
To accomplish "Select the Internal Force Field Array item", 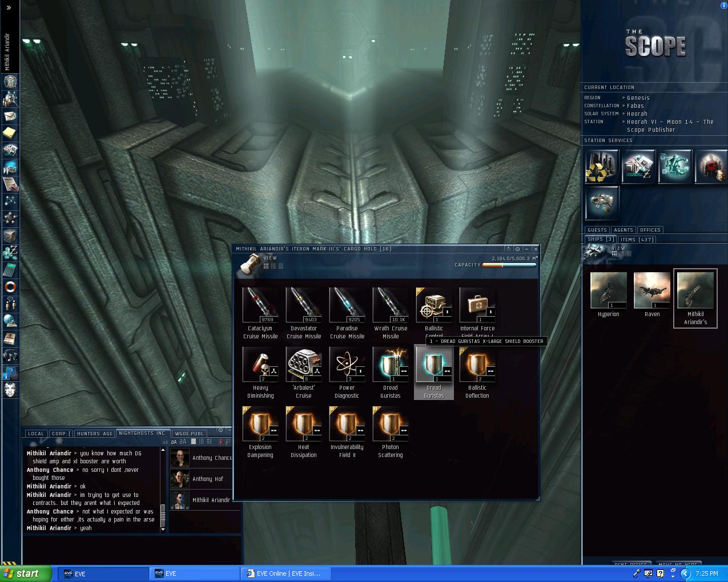I will pyautogui.click(x=477, y=312).
